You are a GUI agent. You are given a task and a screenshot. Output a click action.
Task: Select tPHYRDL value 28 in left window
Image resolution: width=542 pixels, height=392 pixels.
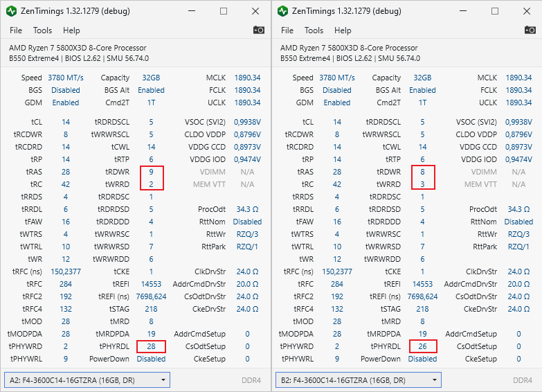coord(151,346)
